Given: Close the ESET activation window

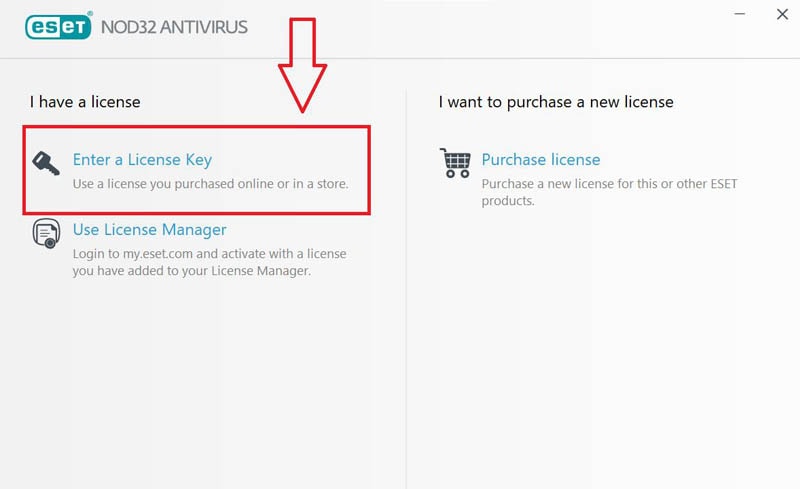Looking at the screenshot, I should 782,14.
